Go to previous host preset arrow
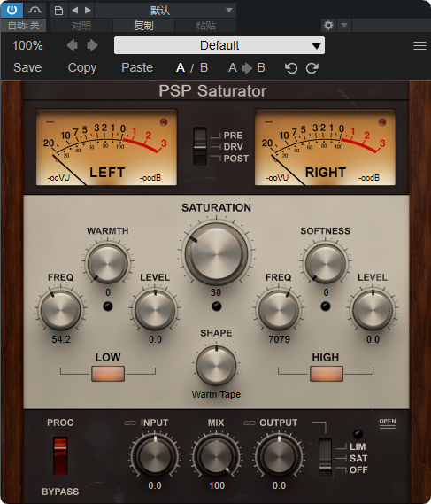The width and height of the screenshot is (431, 504). point(75,11)
